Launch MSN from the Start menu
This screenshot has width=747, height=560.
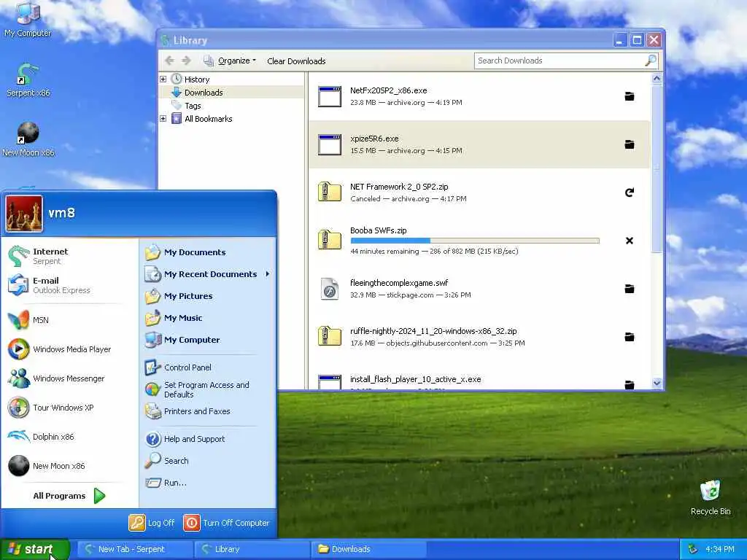tap(69, 320)
